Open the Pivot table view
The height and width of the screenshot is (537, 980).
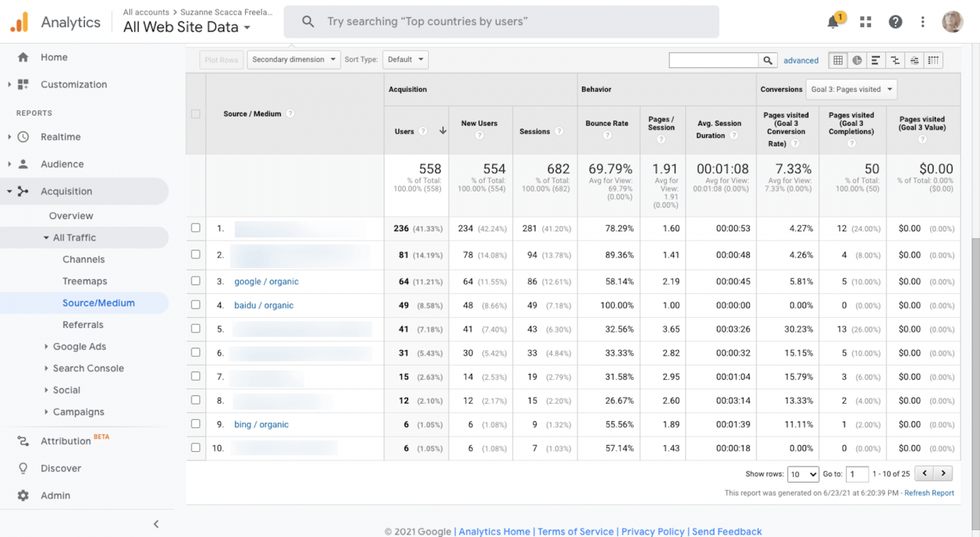933,60
